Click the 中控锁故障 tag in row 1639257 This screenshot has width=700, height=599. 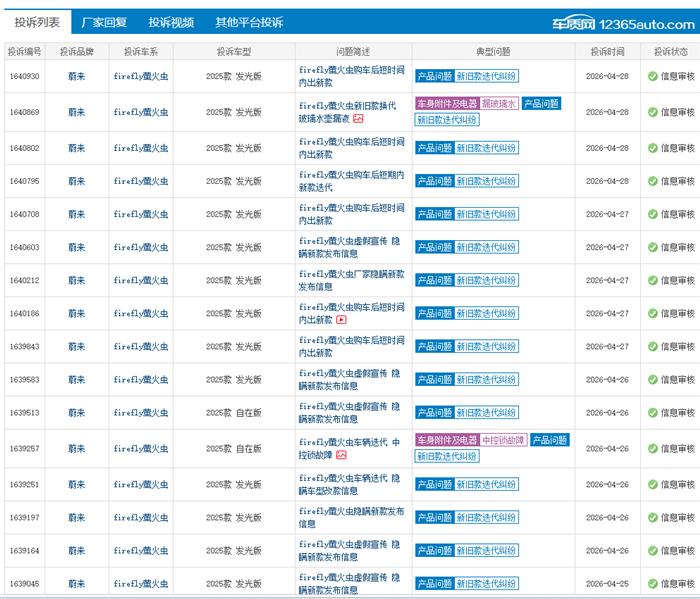pyautogui.click(x=503, y=440)
